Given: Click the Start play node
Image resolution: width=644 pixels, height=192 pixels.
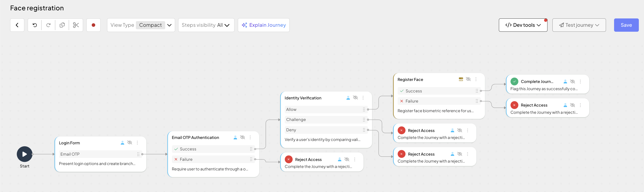Looking at the screenshot, I should pyautogui.click(x=25, y=154).
